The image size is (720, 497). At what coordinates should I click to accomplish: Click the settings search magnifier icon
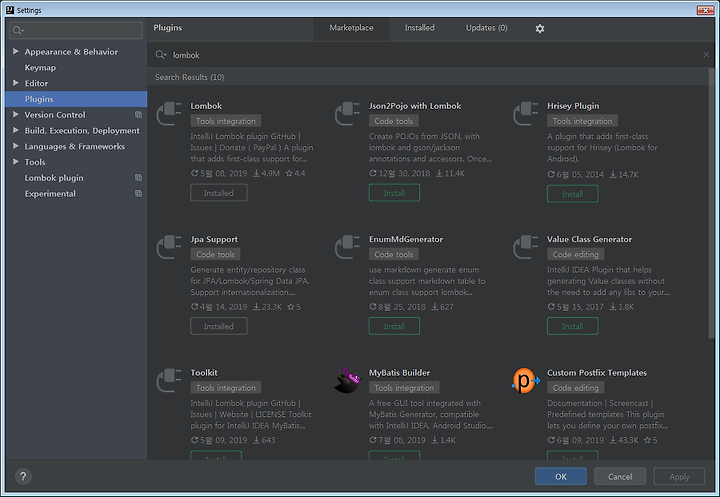(x=18, y=30)
